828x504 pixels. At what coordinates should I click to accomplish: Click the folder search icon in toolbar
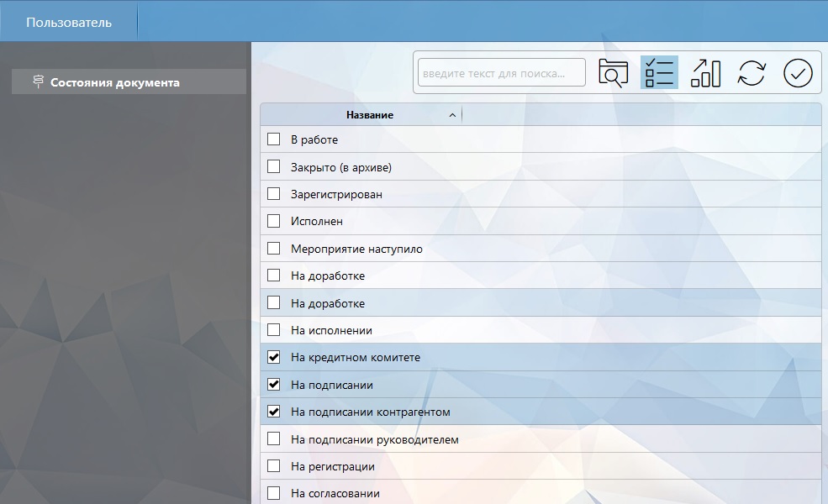(x=613, y=73)
